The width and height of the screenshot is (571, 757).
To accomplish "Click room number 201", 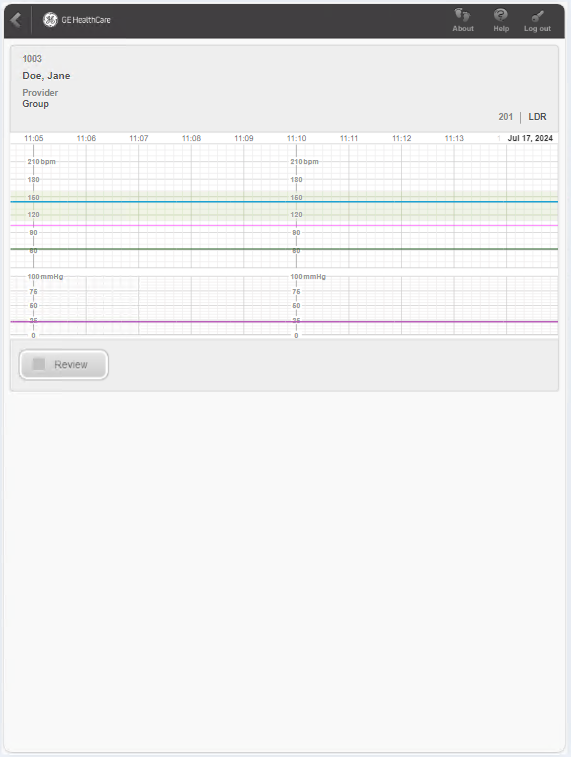I will 505,117.
